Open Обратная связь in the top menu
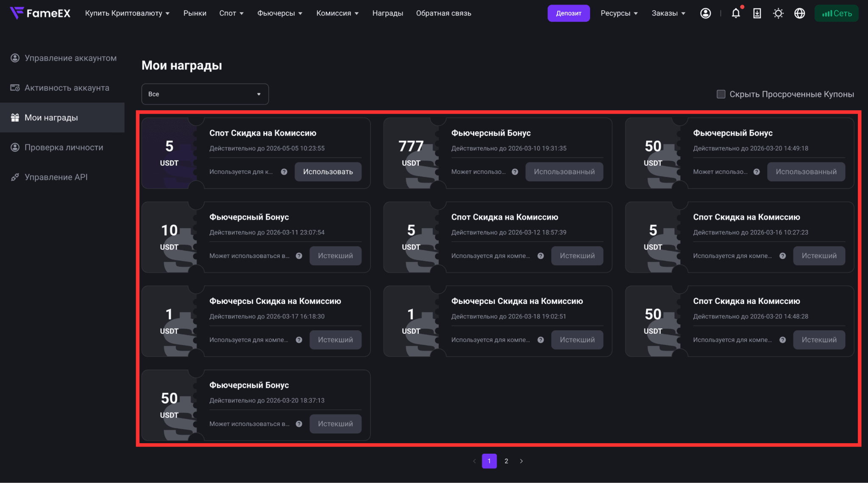This screenshot has height=483, width=868. [444, 13]
